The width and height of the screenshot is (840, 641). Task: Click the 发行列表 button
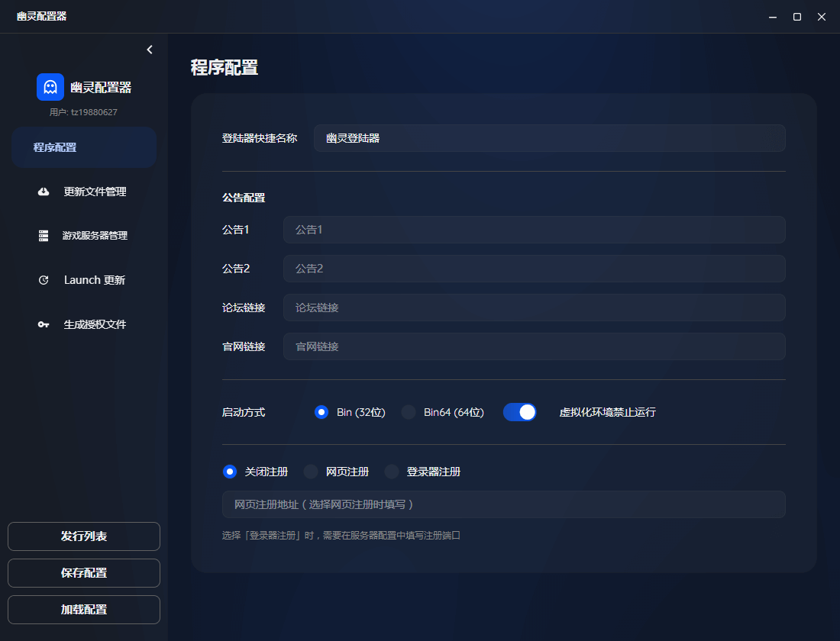coord(84,536)
